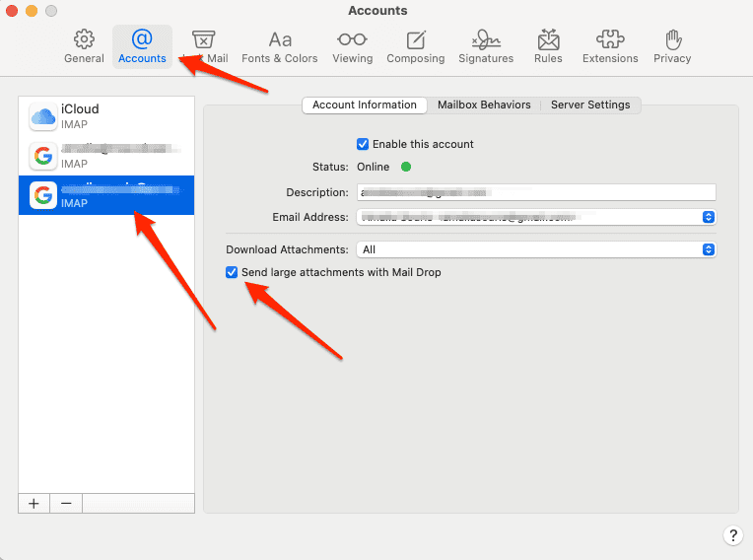
Task: Open Fonts & Colors preferences
Action: pyautogui.click(x=280, y=45)
